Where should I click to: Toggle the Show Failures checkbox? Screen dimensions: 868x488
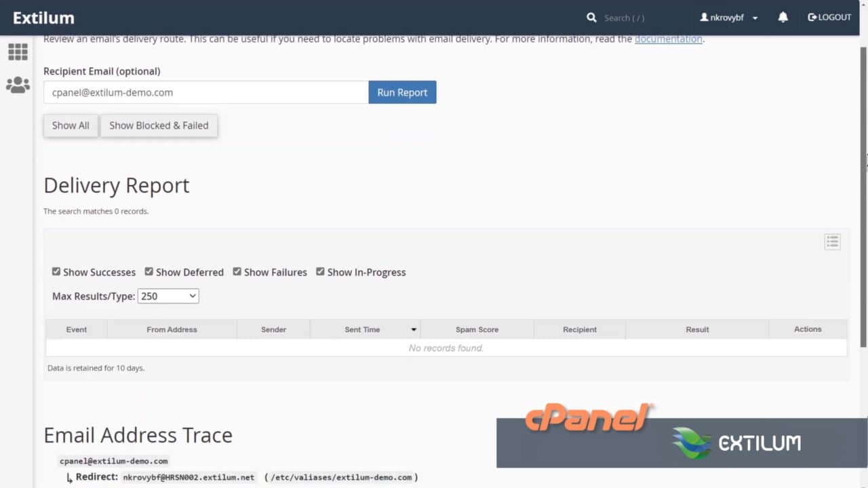(x=237, y=271)
